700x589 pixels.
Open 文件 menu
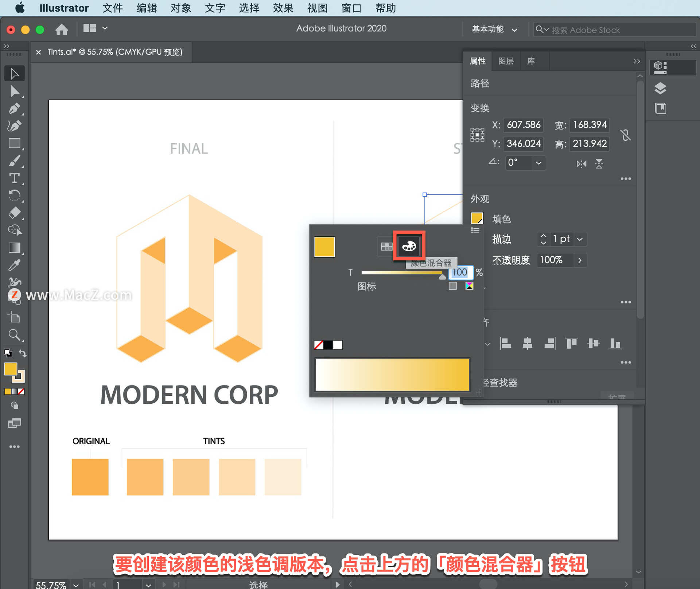[x=112, y=8]
